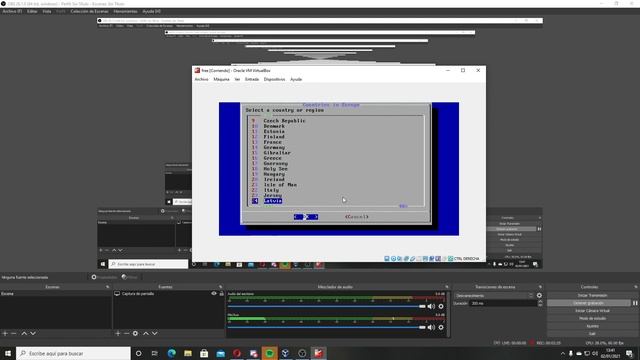Decrease the Duración value with down arrow

coord(540,305)
